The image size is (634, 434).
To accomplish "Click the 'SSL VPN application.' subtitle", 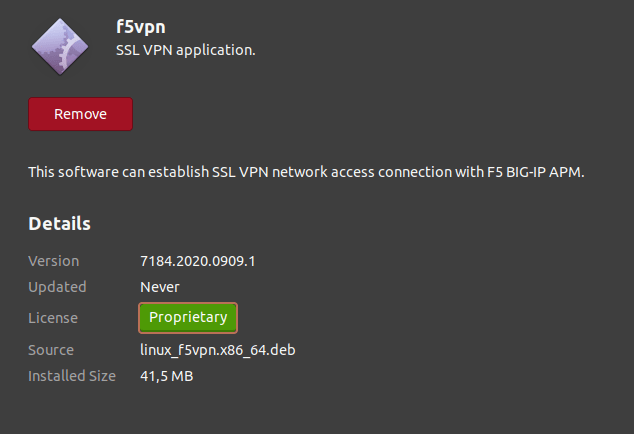I will tap(186, 48).
